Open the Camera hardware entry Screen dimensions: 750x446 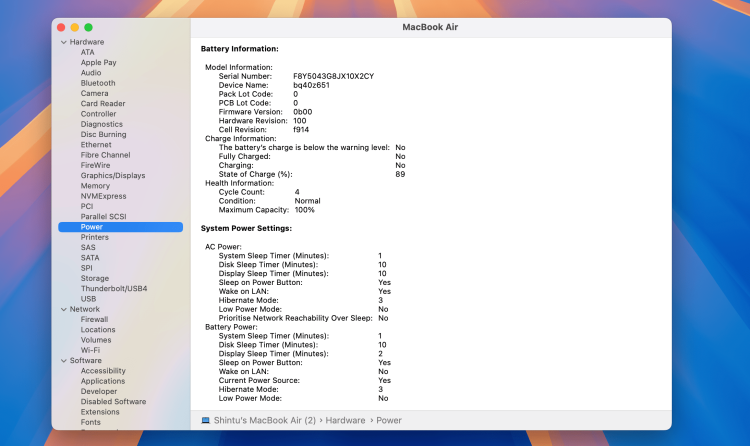coord(94,93)
